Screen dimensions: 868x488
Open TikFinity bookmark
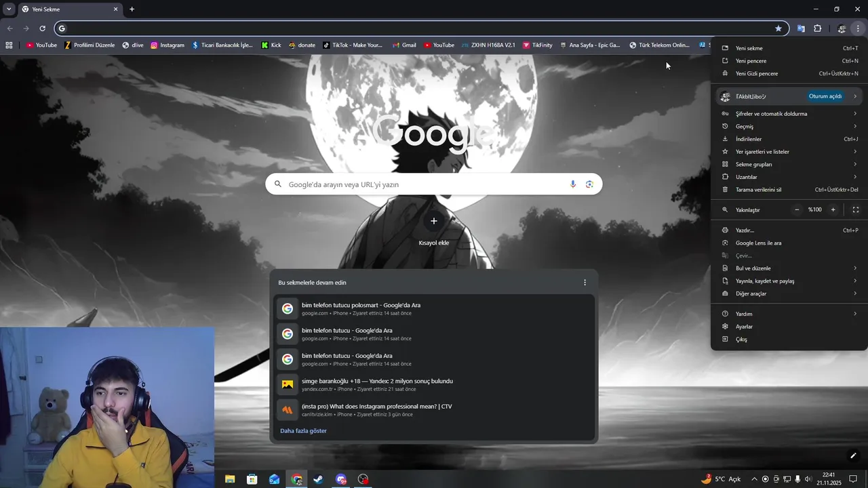(x=537, y=45)
